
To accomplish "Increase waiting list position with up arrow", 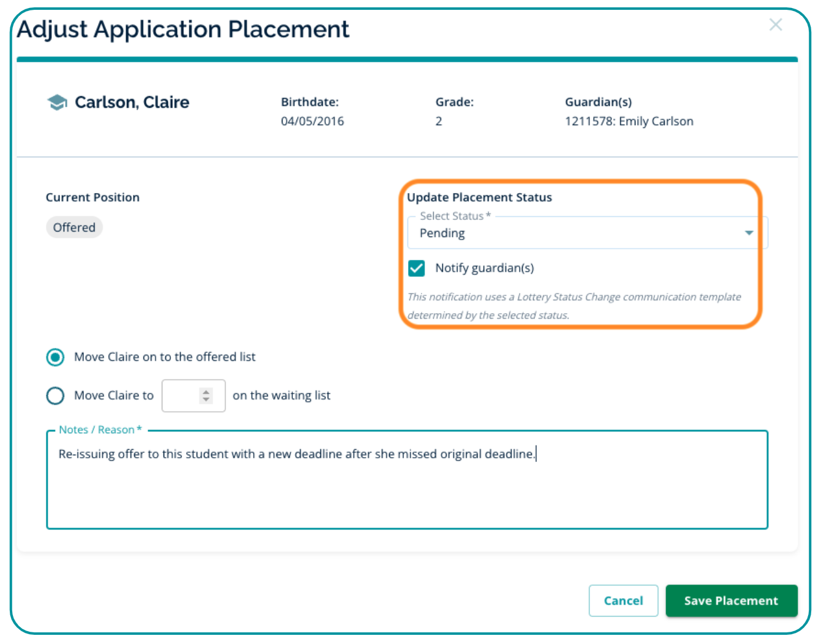I will tap(206, 392).
